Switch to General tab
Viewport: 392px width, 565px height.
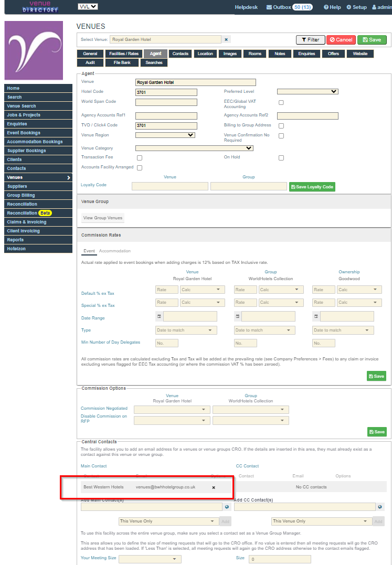click(x=90, y=54)
